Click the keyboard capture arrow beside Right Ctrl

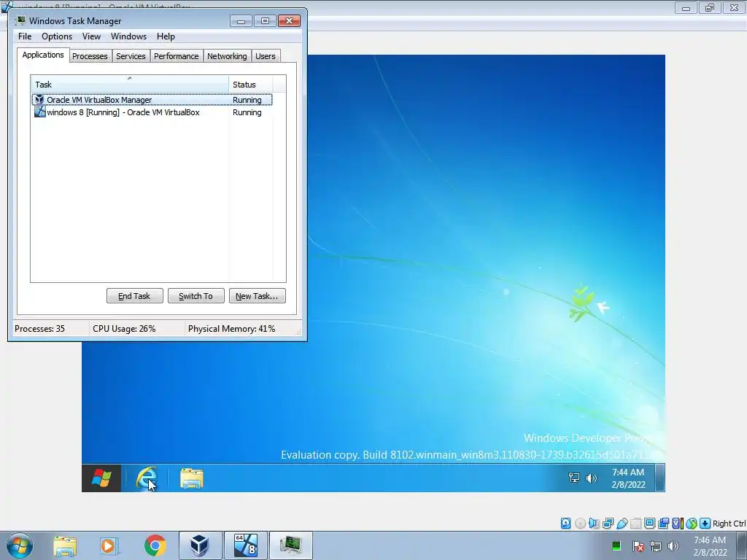click(705, 524)
